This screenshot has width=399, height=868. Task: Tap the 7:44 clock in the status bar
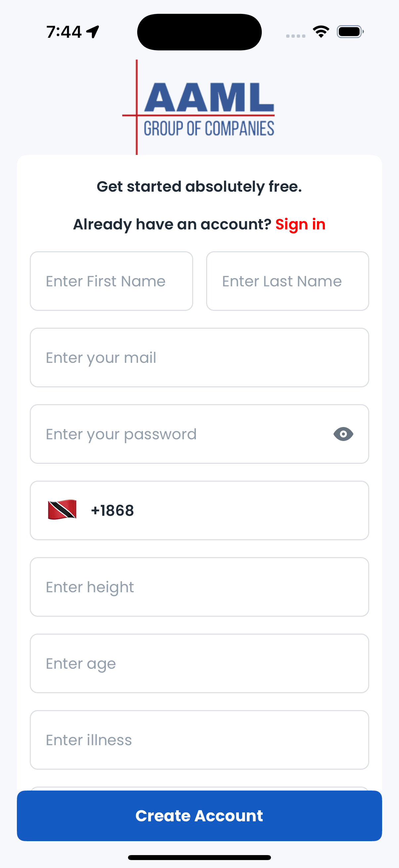tap(64, 32)
